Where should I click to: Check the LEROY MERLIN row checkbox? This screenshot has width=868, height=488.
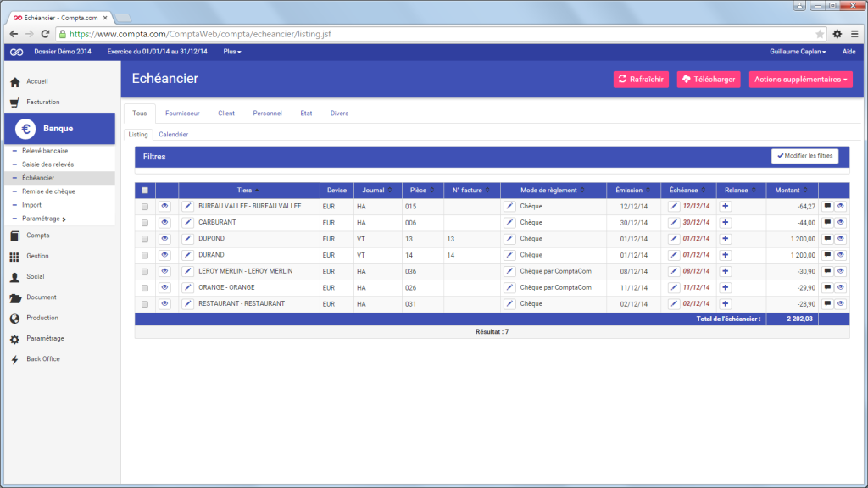click(x=145, y=272)
